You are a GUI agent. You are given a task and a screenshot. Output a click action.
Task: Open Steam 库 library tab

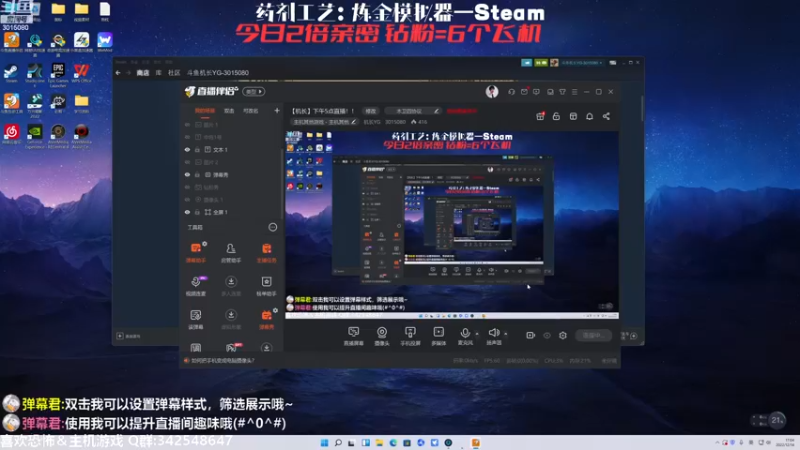(x=159, y=73)
